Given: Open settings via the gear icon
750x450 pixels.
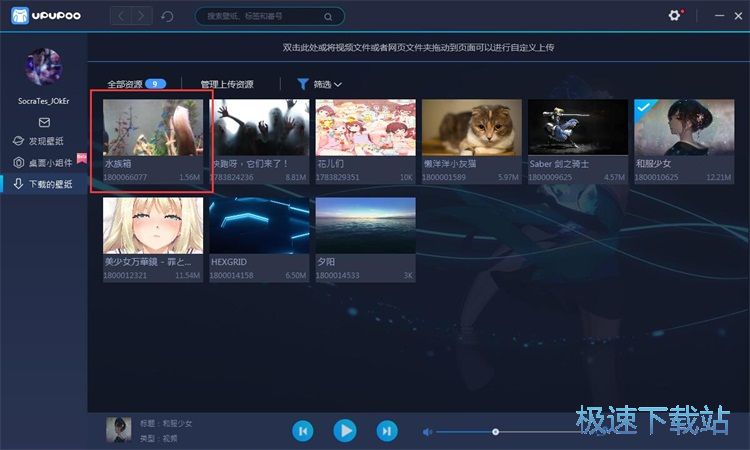Looking at the screenshot, I should (x=674, y=16).
